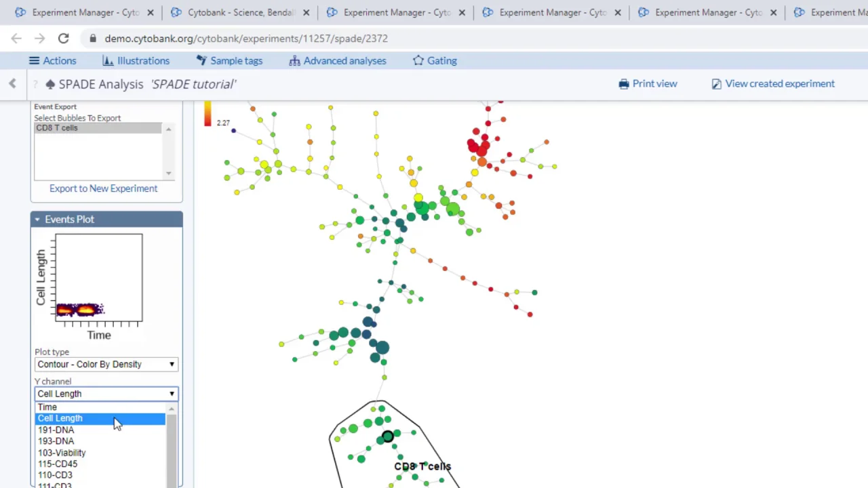Click View created experiment link
The height and width of the screenshot is (488, 868).
(x=780, y=83)
